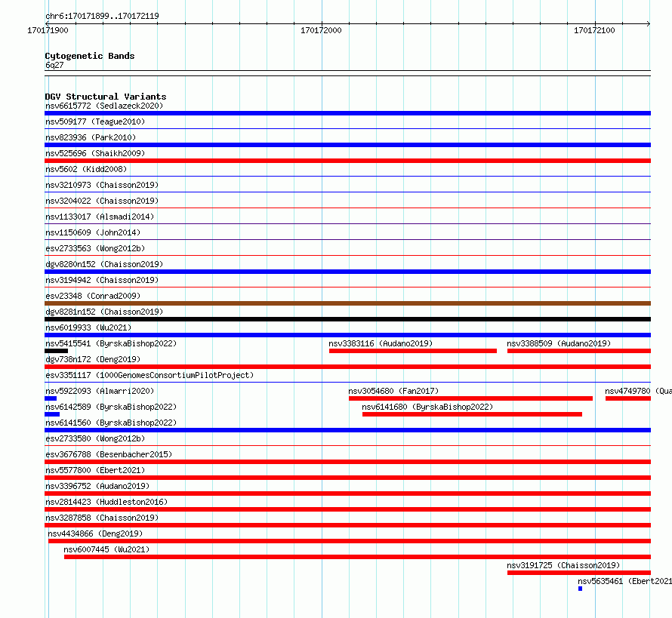This screenshot has width=672, height=618.
Task: Click nsv3383116 (Audano2019) label
Action: tap(381, 343)
